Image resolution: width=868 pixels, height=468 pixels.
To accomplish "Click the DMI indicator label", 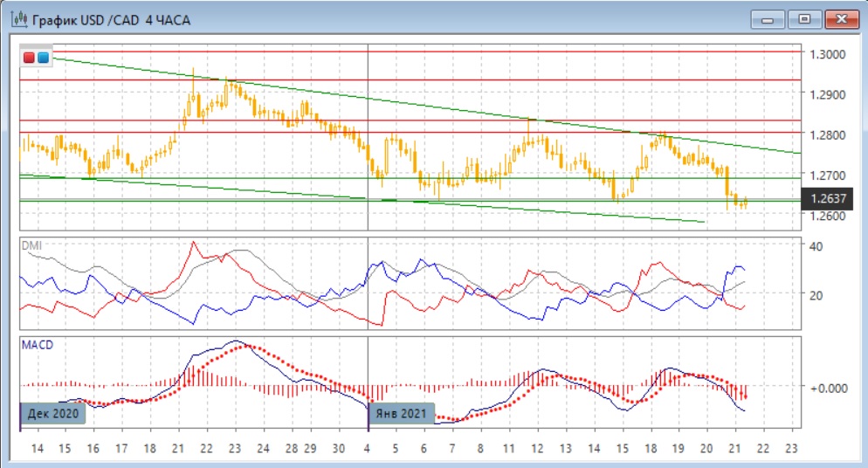I will (30, 245).
